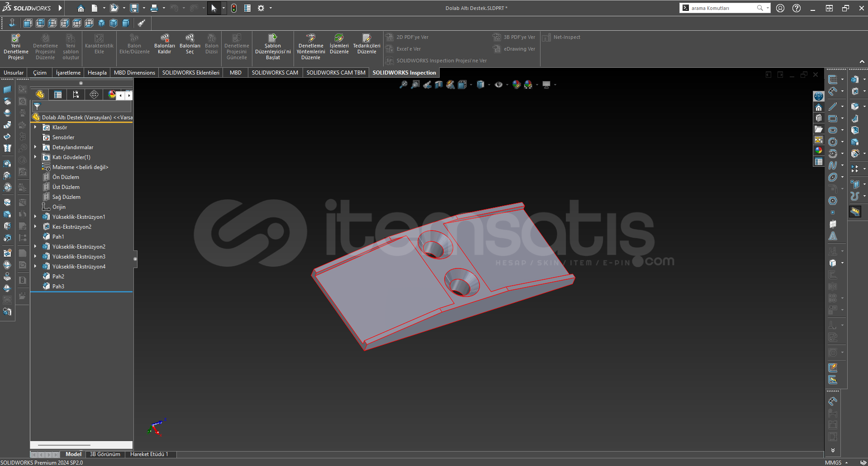Screen dimensions: 868x466
Task: Click the appearance color ball icon in task pane
Action: click(819, 151)
